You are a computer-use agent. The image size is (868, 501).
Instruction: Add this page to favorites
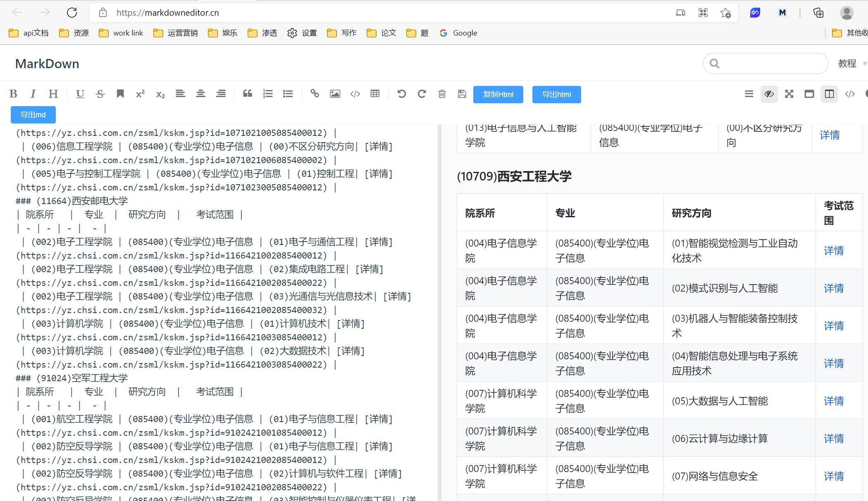coord(725,13)
